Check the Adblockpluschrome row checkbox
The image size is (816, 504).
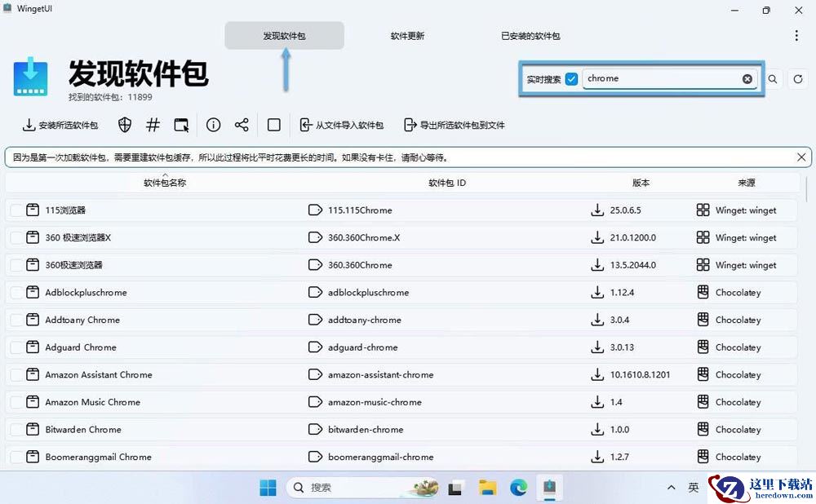pos(16,292)
